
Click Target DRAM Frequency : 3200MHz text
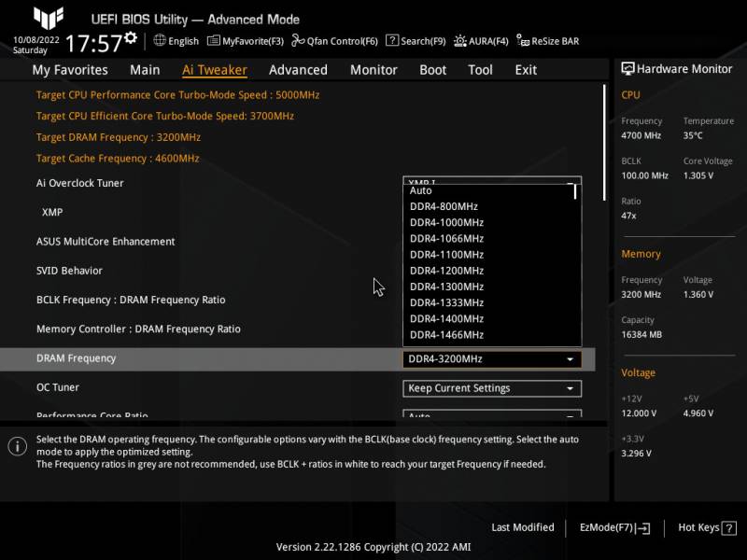tap(119, 137)
